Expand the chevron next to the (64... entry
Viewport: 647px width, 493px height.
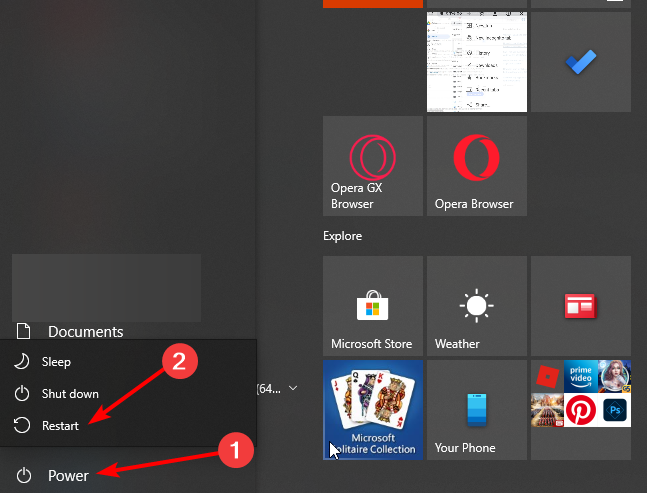293,388
